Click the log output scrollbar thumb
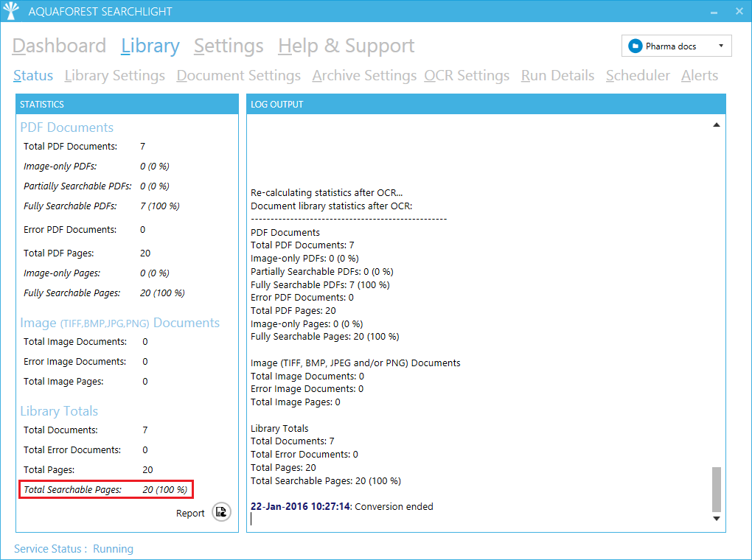The image size is (752, 560). coord(717,489)
